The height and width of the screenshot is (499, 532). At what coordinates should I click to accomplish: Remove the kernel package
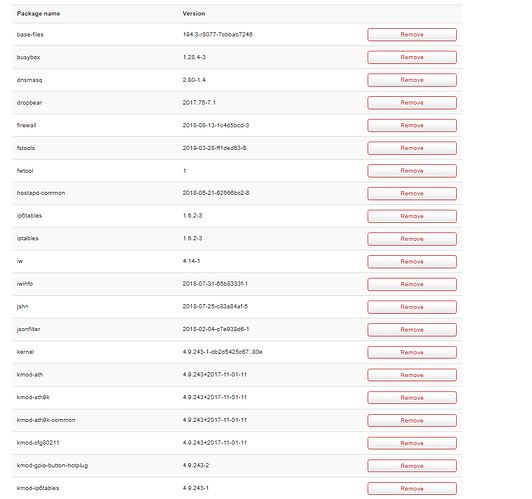pos(412,352)
